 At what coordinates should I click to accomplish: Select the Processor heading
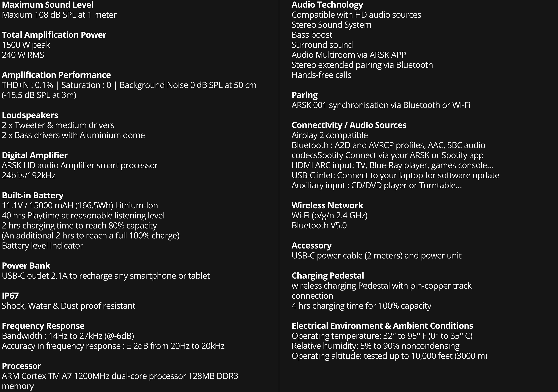coord(21,366)
